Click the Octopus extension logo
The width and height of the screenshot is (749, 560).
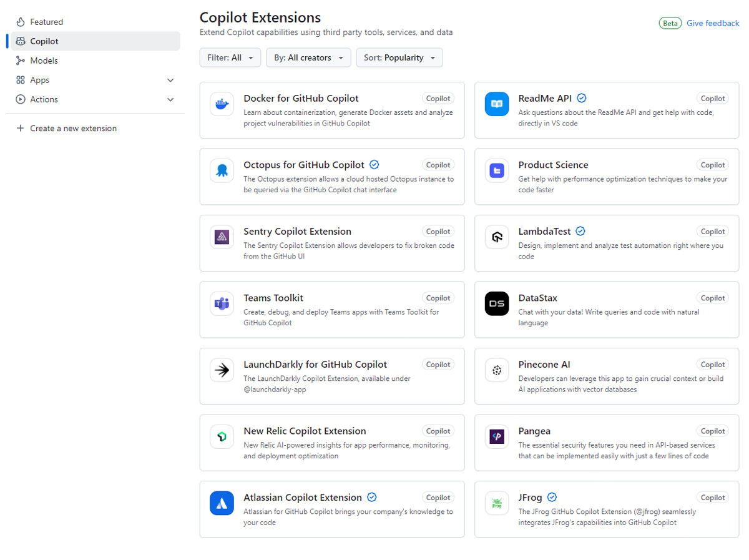click(222, 170)
